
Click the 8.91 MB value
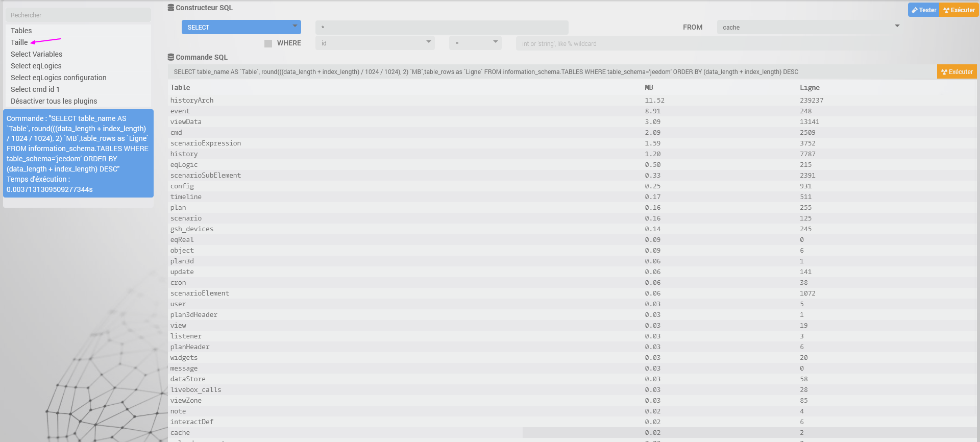pyautogui.click(x=653, y=111)
